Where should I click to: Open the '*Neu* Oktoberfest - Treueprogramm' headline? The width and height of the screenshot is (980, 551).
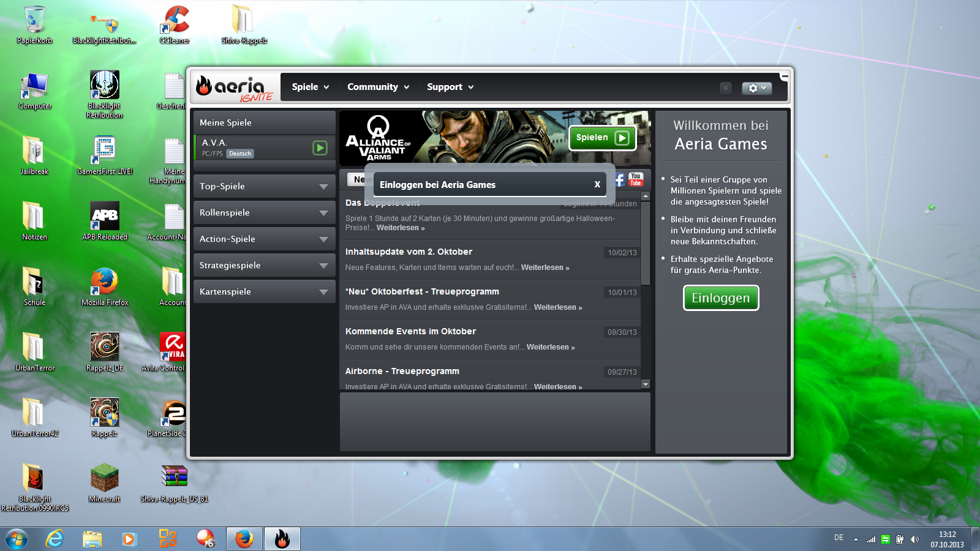pos(422,291)
